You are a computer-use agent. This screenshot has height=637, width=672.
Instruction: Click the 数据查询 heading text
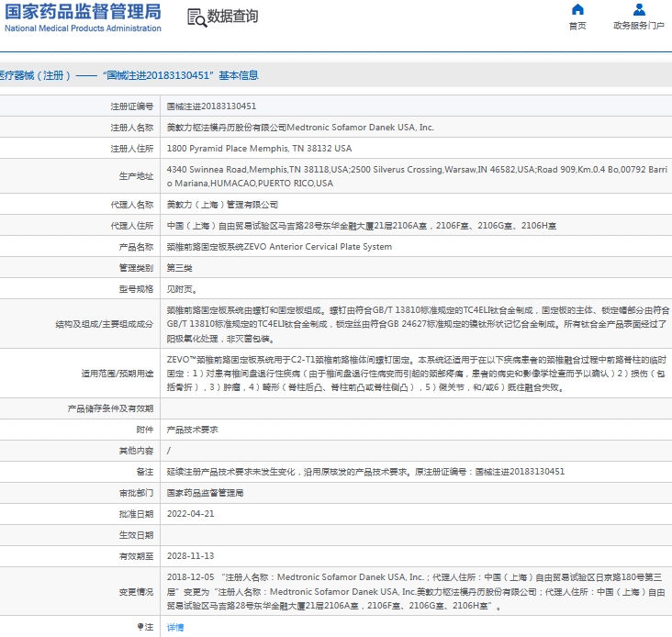pyautogui.click(x=232, y=17)
